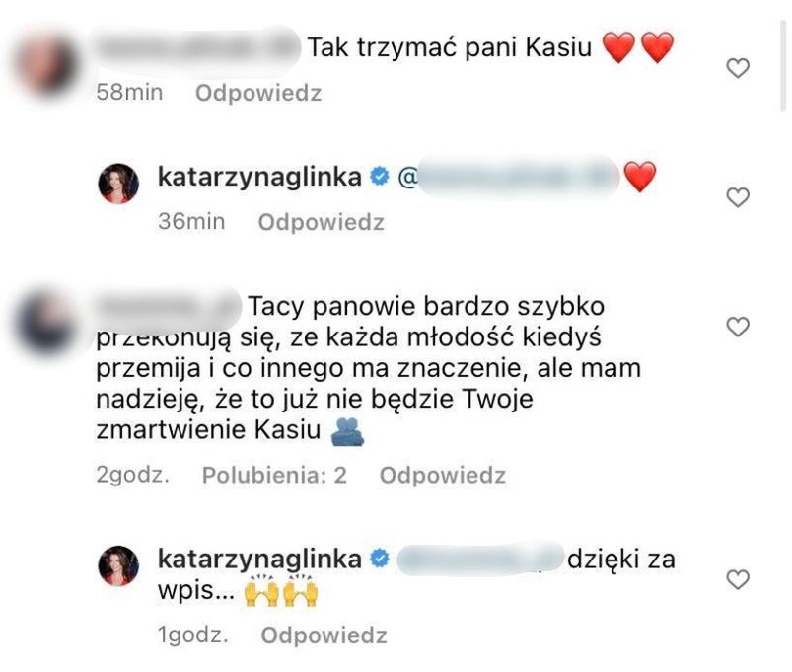Screen dimensions: 792x672
Task: Click Odpowiedz under the 1godz. reply
Action: tap(324, 635)
